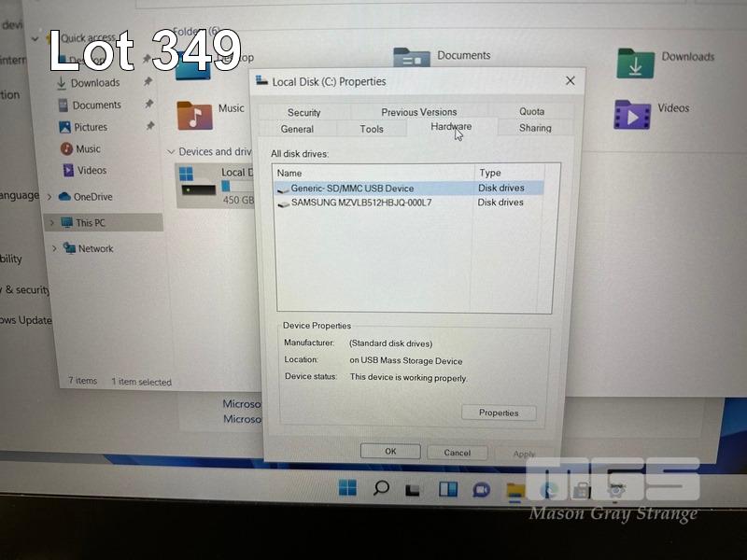Click the File Explorer taskbar icon
Viewport: 747px width, 560px height.
514,489
